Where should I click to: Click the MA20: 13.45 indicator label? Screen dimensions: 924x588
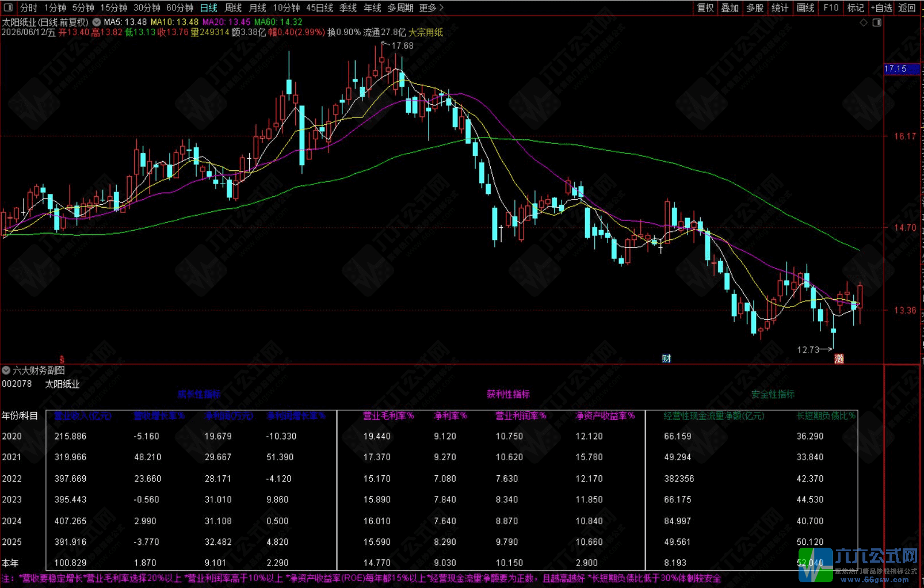pyautogui.click(x=226, y=22)
